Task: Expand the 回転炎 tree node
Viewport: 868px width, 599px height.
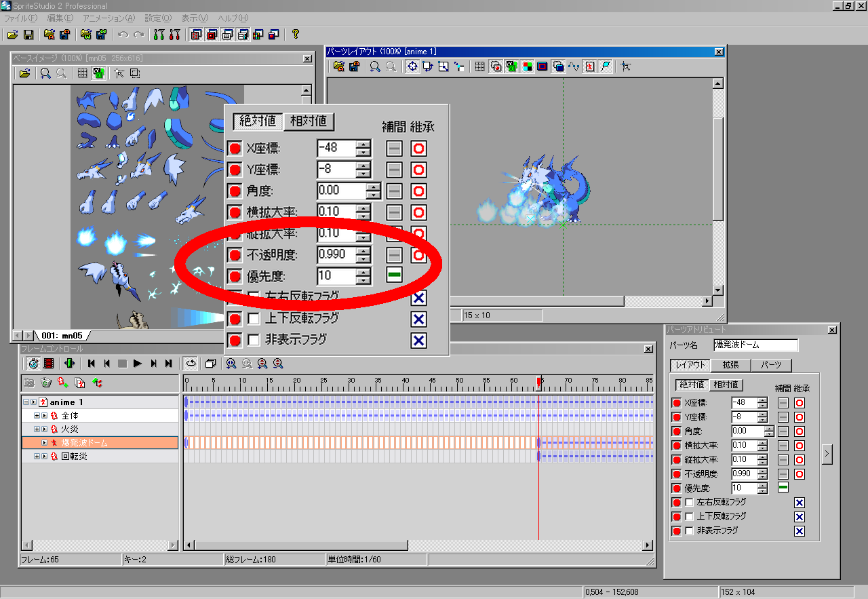Action: coord(37,456)
